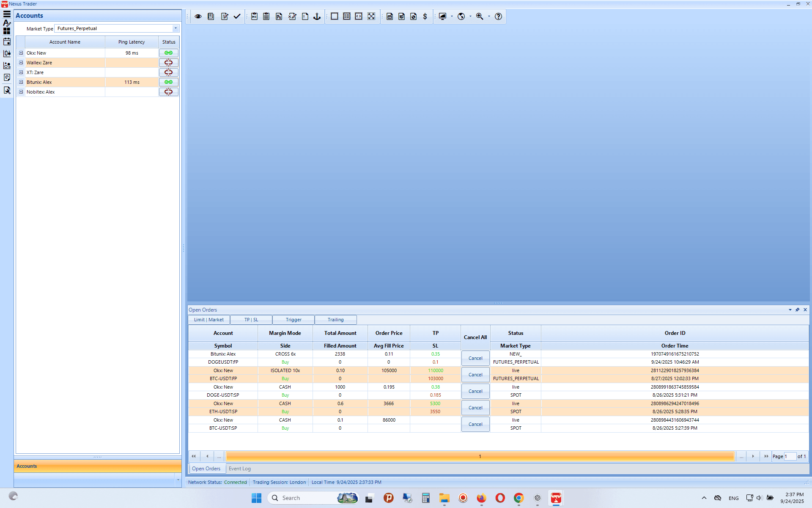Screen dimensions: 812x508
Task: Toggle connection status for Wallex: Zare
Action: click(x=168, y=63)
